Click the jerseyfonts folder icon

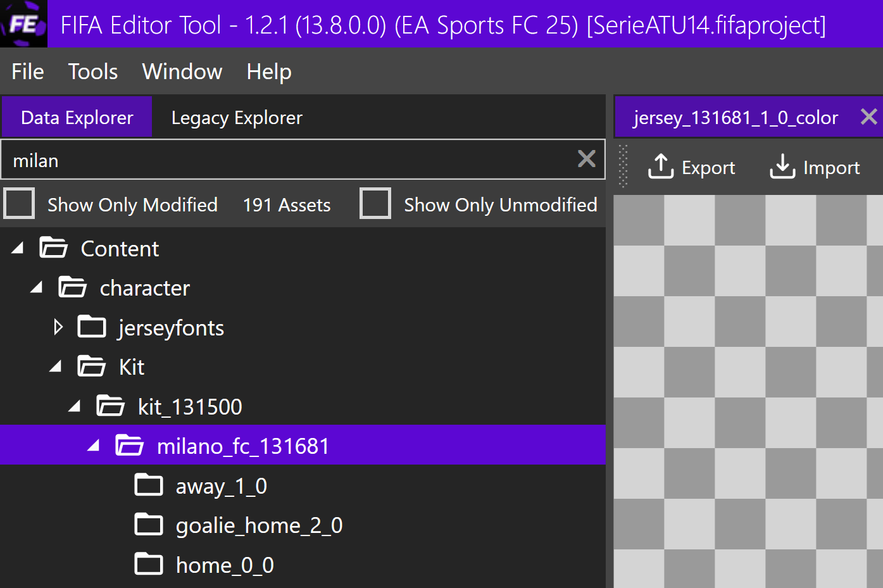tap(92, 327)
